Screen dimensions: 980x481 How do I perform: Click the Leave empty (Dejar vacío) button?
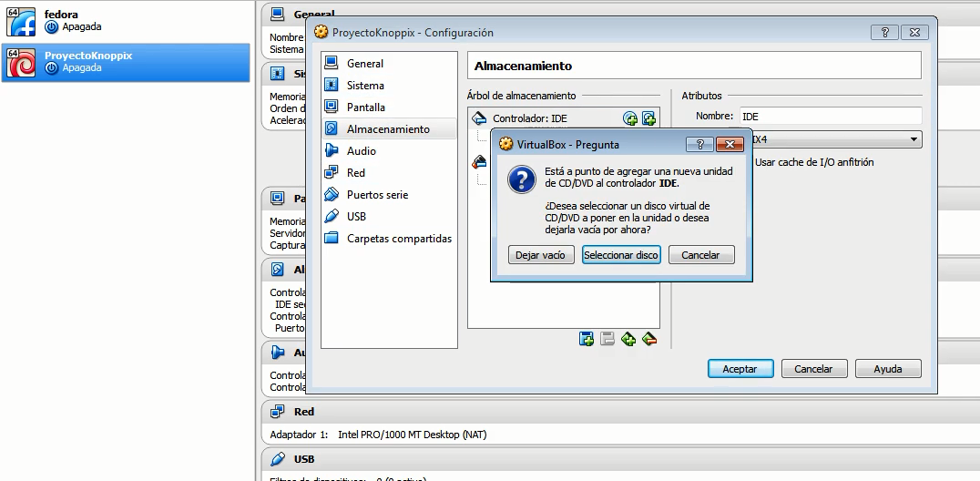tap(541, 255)
